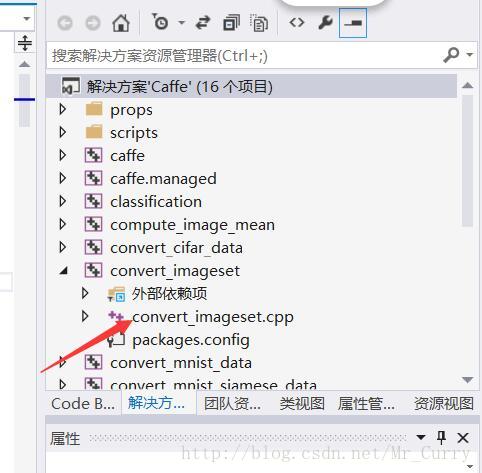Select the classification project label
The image size is (482, 473).
coord(156,202)
